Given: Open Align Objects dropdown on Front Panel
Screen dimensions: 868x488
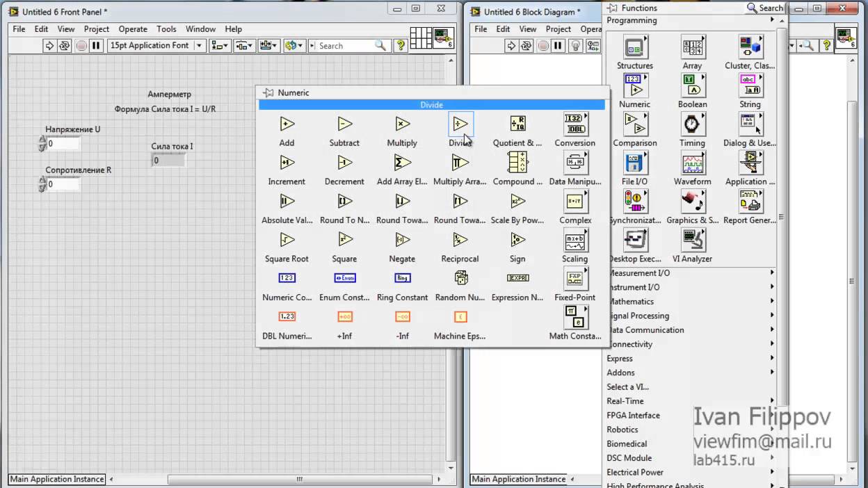Looking at the screenshot, I should pyautogui.click(x=220, y=46).
